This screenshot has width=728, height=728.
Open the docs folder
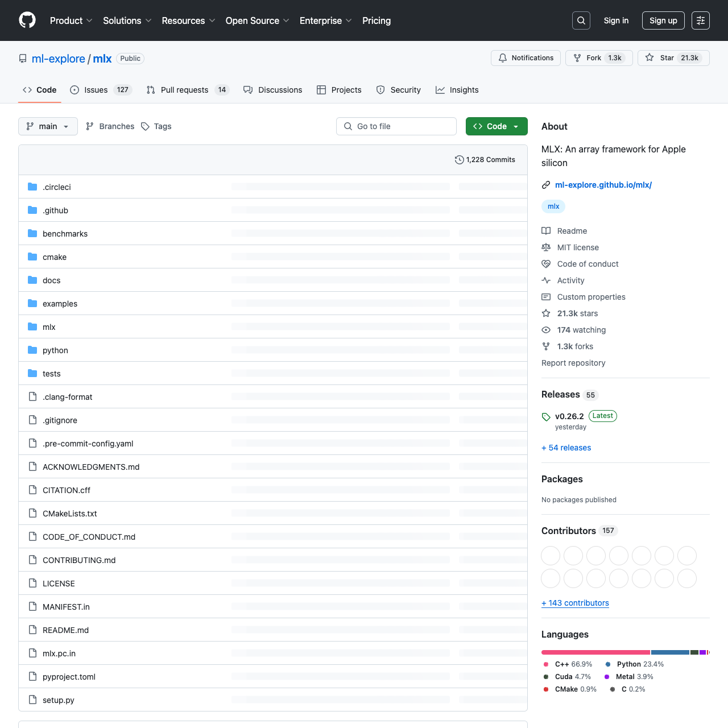tap(51, 280)
